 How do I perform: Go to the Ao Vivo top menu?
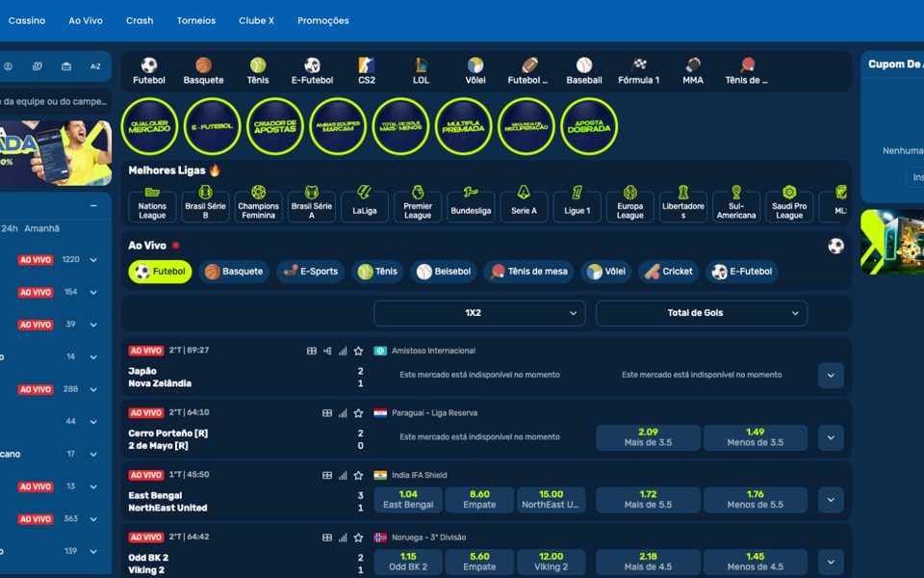pyautogui.click(x=86, y=20)
